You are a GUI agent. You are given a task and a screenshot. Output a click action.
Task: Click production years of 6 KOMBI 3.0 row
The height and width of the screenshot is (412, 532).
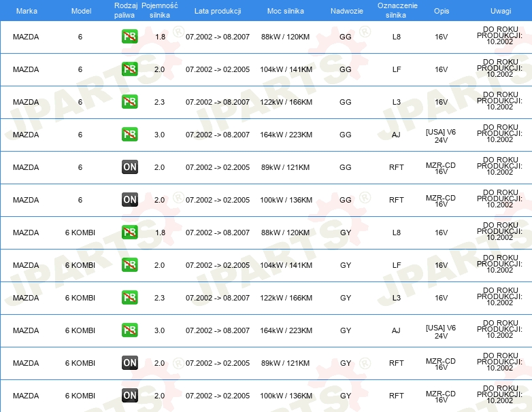pos(218,330)
